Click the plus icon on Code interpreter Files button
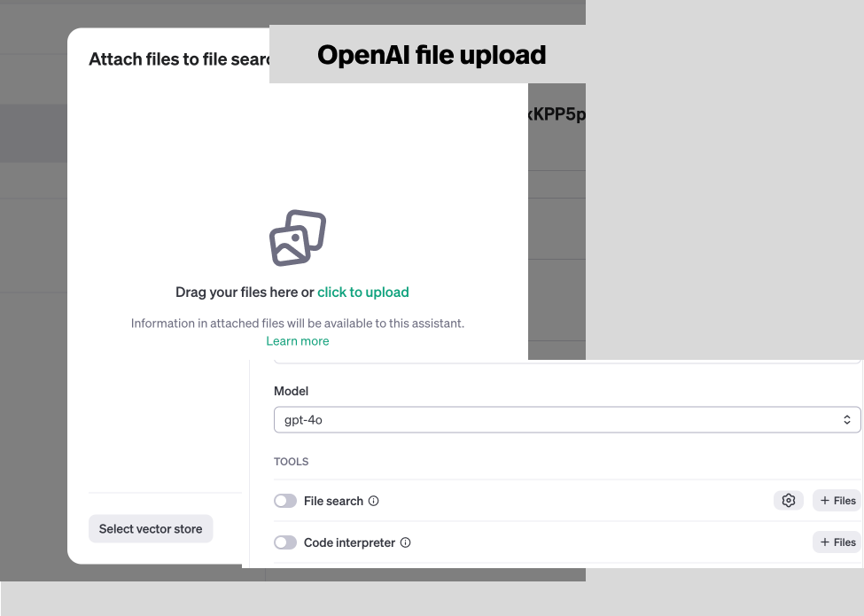The width and height of the screenshot is (864, 616). (826, 542)
